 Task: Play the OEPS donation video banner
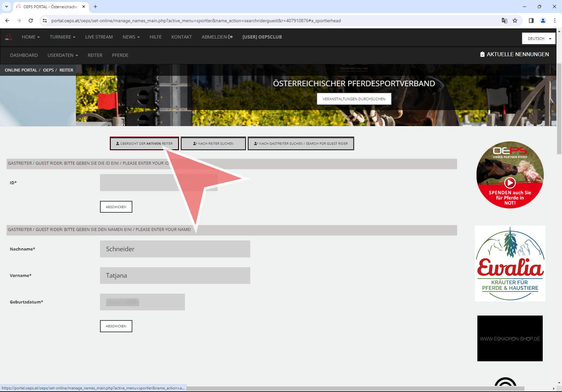[510, 183]
